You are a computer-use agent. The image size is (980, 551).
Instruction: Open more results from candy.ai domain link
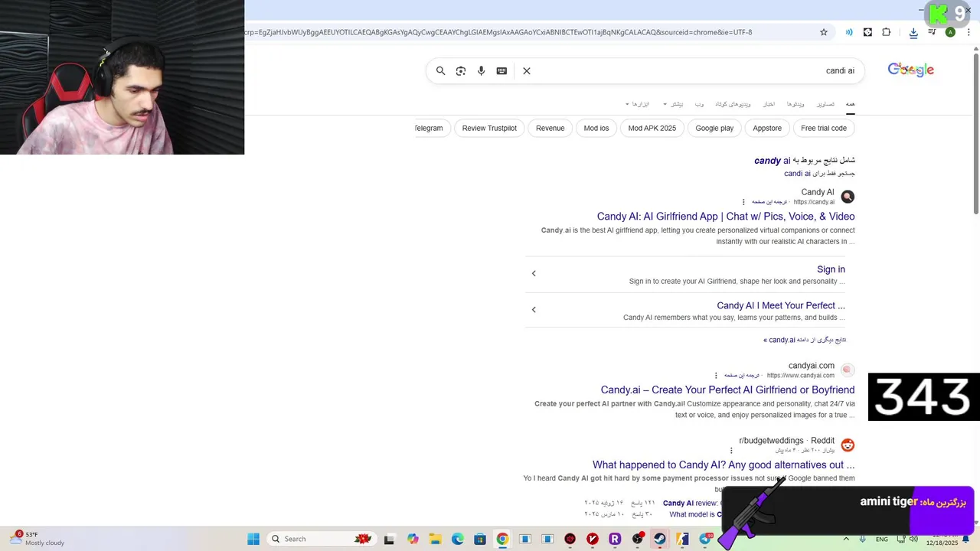click(x=805, y=340)
